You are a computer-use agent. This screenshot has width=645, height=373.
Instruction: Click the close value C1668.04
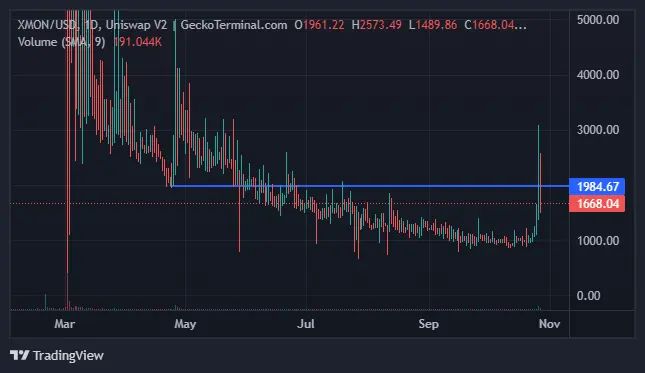pos(495,25)
